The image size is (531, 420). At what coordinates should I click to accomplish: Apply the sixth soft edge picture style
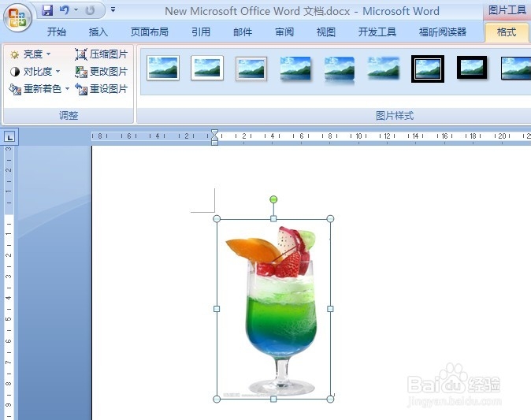pyautogui.click(x=384, y=69)
